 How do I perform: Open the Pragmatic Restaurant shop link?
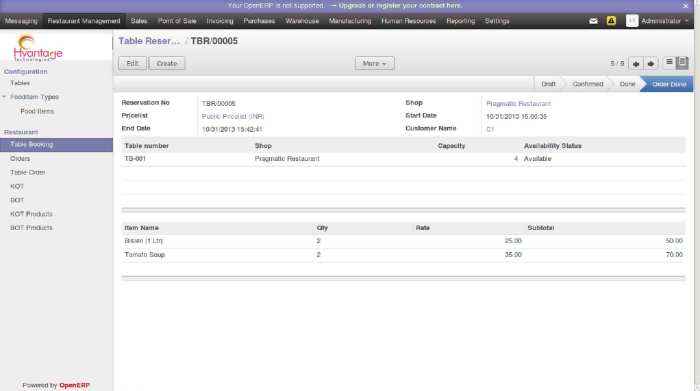pyautogui.click(x=518, y=104)
